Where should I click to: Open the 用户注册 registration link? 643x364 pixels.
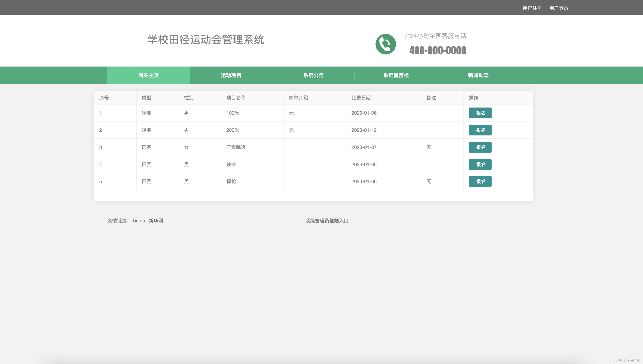(x=532, y=8)
